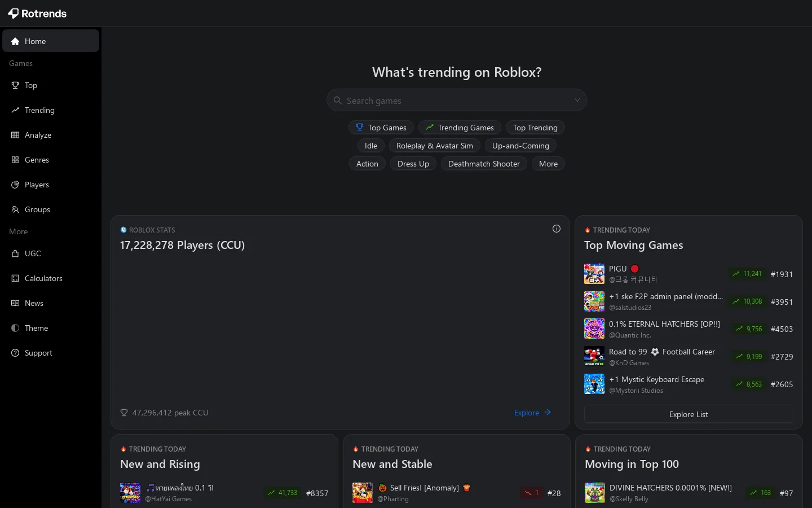Click the PIGU game thumbnail
Image resolution: width=812 pixels, height=508 pixels.
point(594,274)
